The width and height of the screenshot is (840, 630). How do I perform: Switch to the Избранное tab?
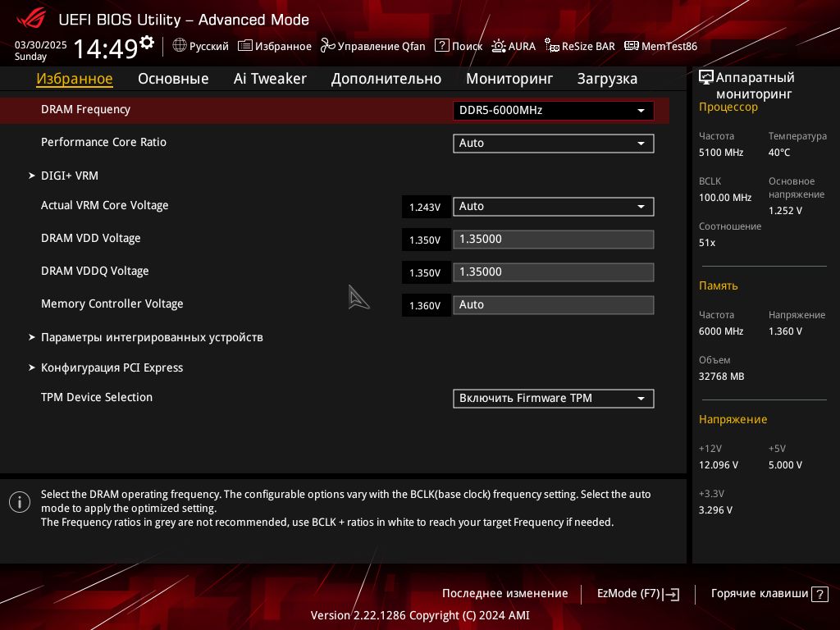coord(75,79)
